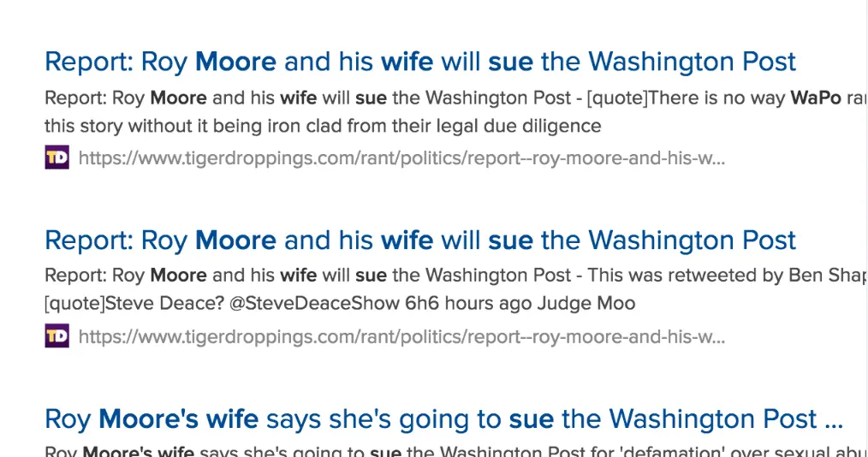This screenshot has height=457, width=868.
Task: Click the second result's tigerdroppings.com URL
Action: tap(401, 337)
